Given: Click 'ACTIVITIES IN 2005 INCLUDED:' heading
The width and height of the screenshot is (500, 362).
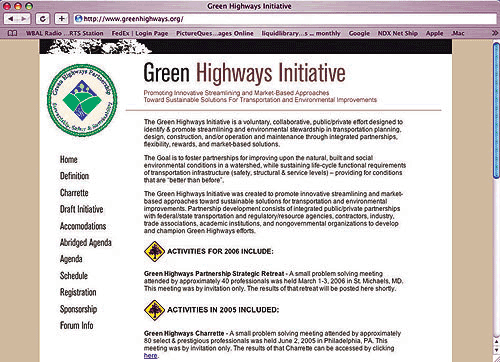Looking at the screenshot, I should [223, 310].
